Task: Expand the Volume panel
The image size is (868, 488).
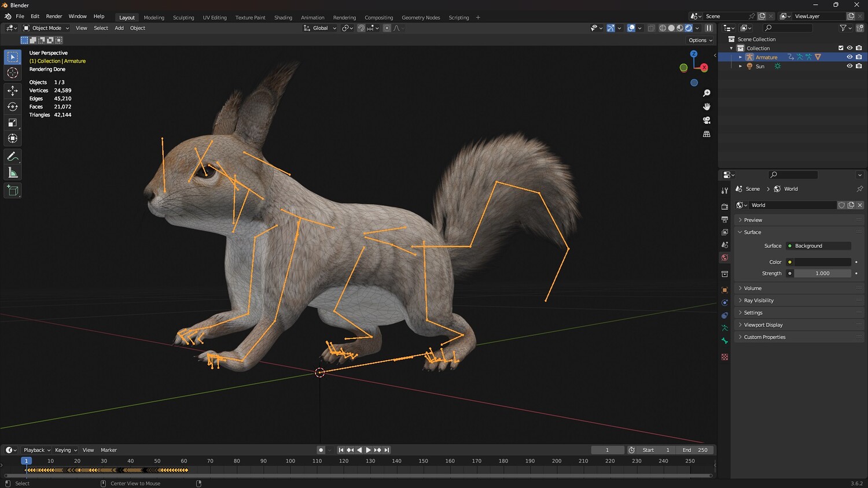Action: (752, 288)
